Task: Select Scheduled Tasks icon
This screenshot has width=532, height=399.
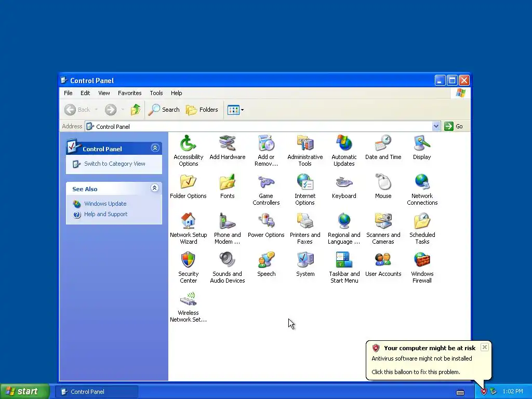Action: tap(422, 221)
